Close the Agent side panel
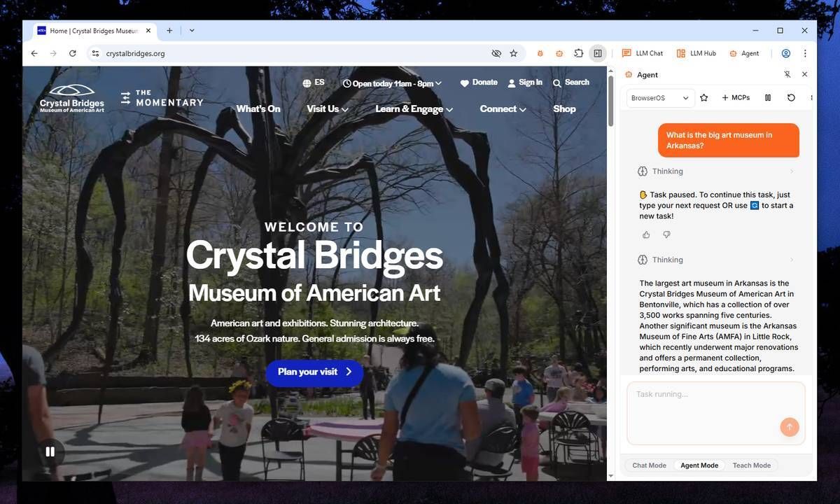Image resolution: width=840 pixels, height=504 pixels. point(804,74)
